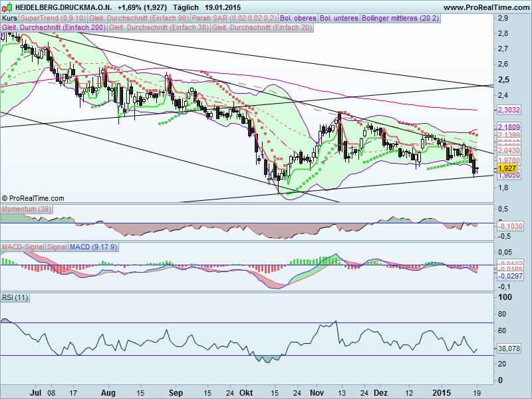
Task: Select the red Signal label in the MACD panel
Action: click(57, 247)
